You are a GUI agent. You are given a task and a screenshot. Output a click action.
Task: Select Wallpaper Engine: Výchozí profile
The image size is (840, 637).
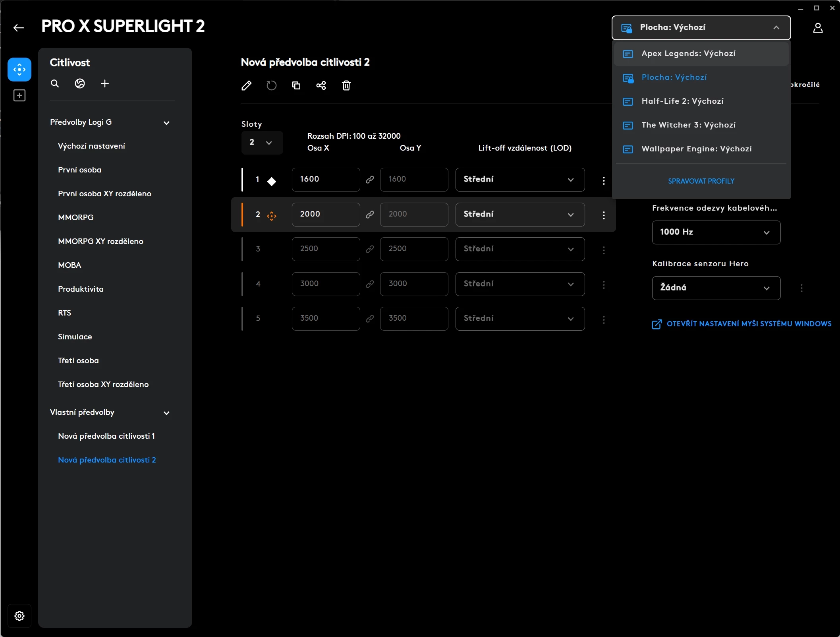(x=701, y=149)
